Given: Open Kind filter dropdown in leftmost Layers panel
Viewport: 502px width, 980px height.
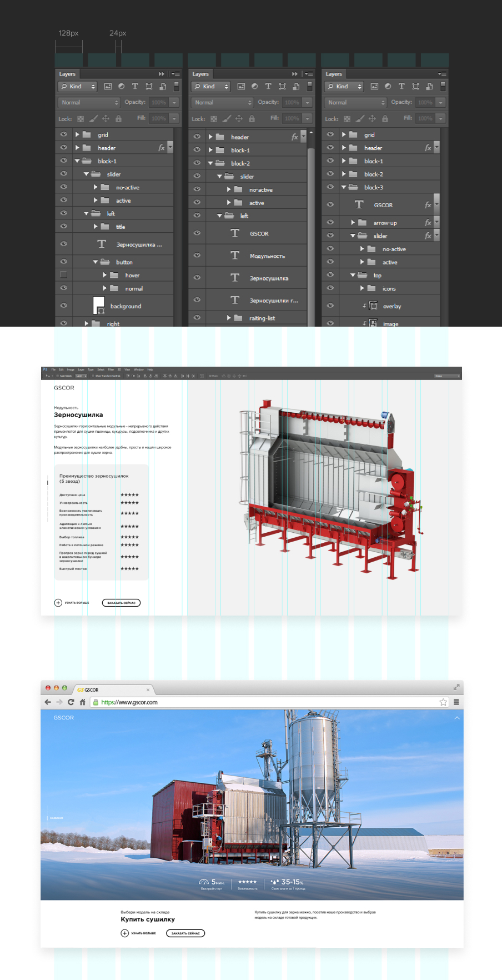Looking at the screenshot, I should tap(78, 87).
